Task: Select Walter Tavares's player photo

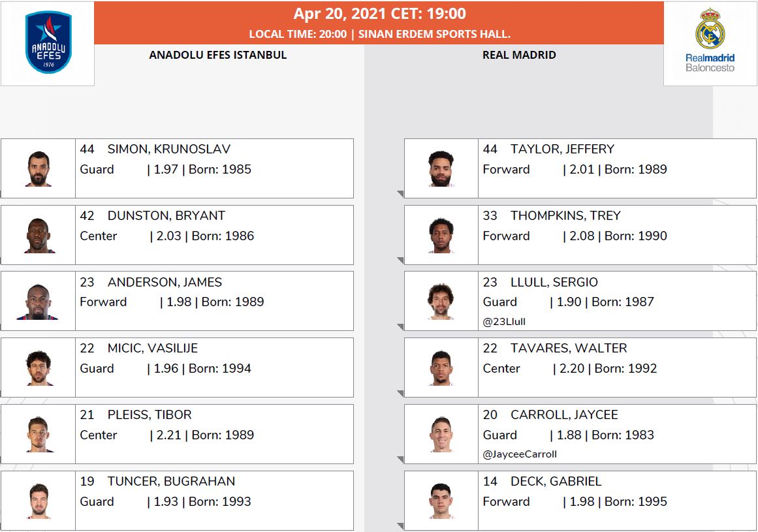Action: coord(441,368)
